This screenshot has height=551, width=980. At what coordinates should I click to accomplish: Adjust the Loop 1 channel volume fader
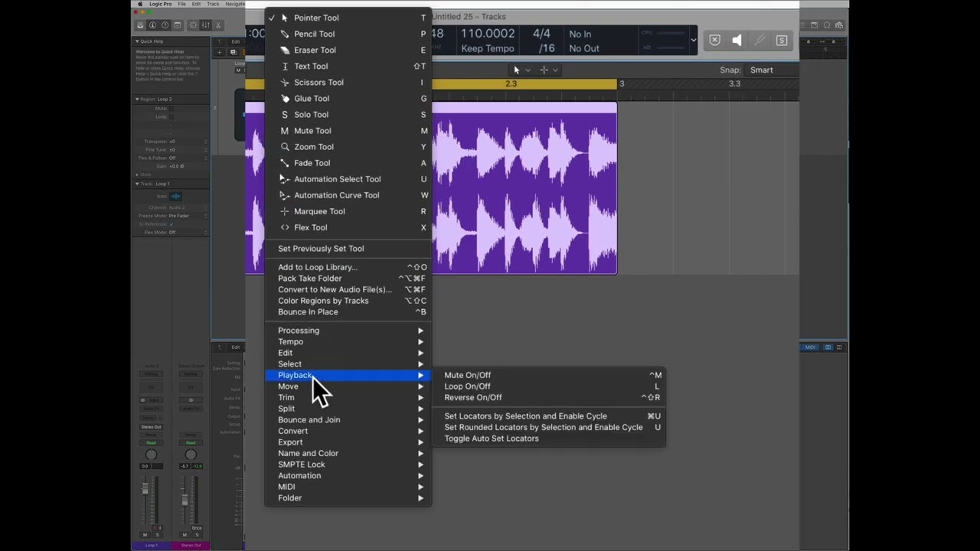point(145,490)
